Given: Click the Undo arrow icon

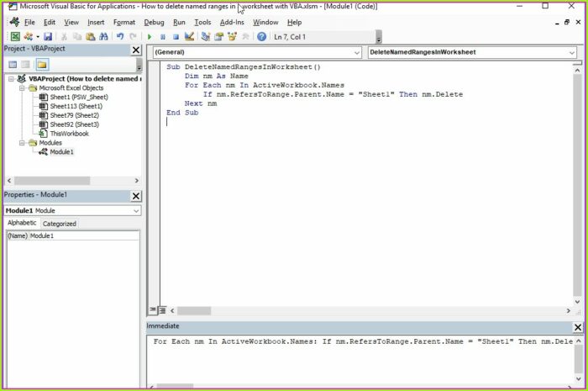Looking at the screenshot, I should [120, 37].
